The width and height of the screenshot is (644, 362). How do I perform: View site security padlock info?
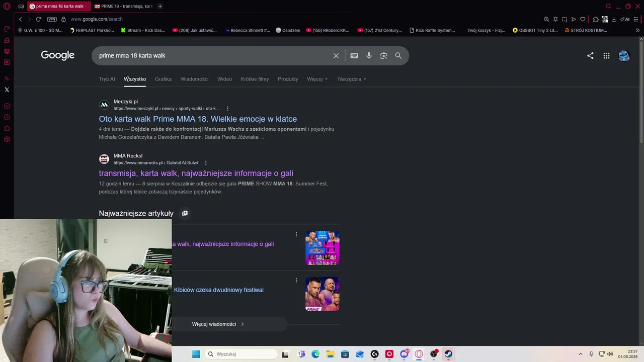(63, 19)
